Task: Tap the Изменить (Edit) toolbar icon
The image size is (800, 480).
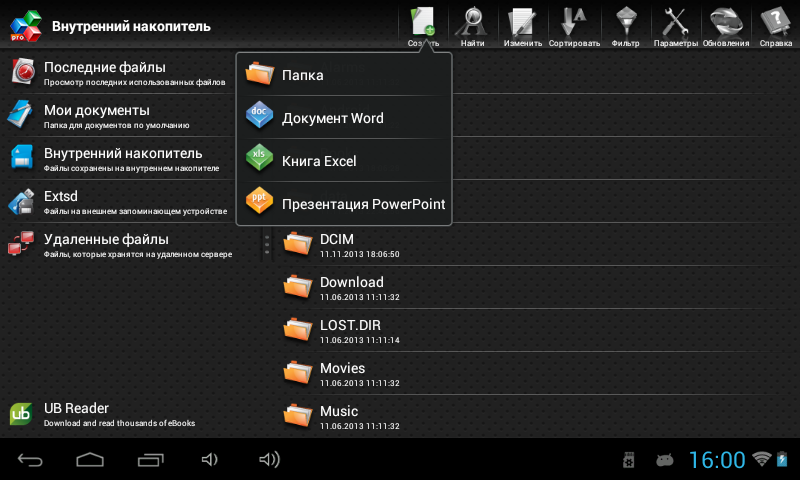Action: click(x=522, y=25)
